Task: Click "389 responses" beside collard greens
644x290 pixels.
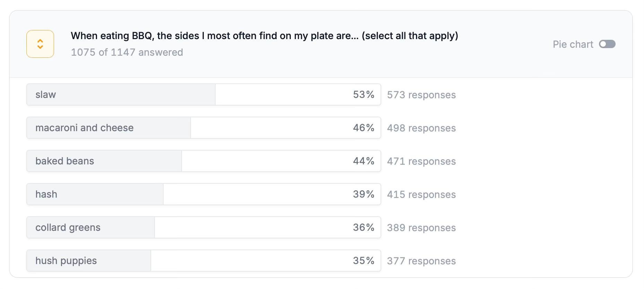Action: [x=421, y=228]
